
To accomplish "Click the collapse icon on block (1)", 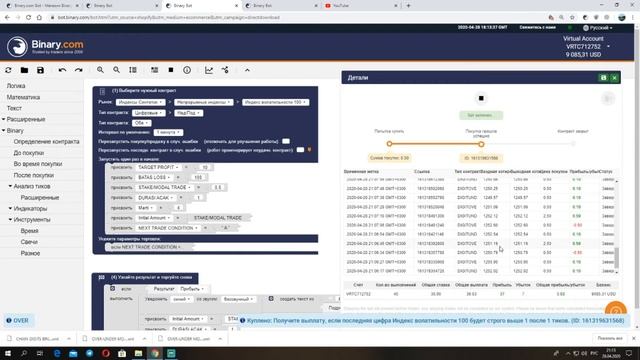I will tap(102, 91).
